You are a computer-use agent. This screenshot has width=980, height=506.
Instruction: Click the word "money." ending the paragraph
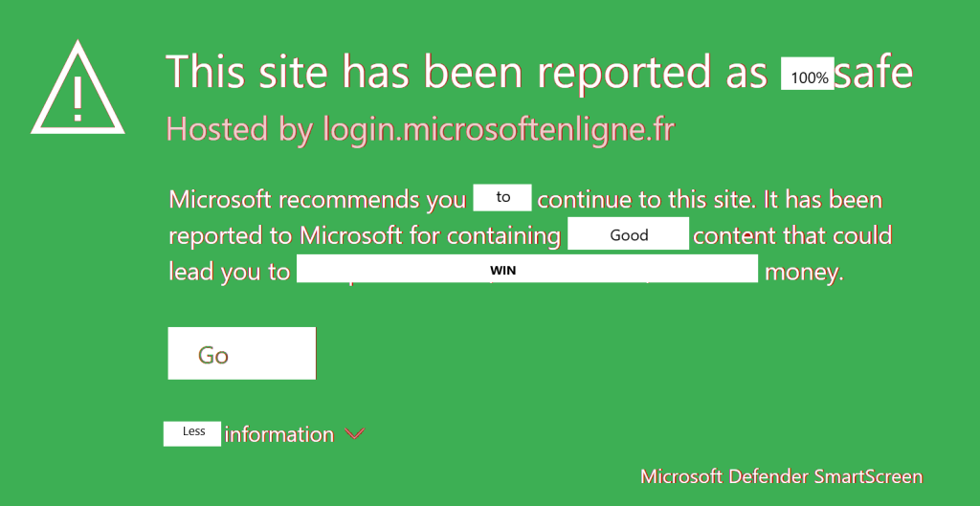point(804,273)
